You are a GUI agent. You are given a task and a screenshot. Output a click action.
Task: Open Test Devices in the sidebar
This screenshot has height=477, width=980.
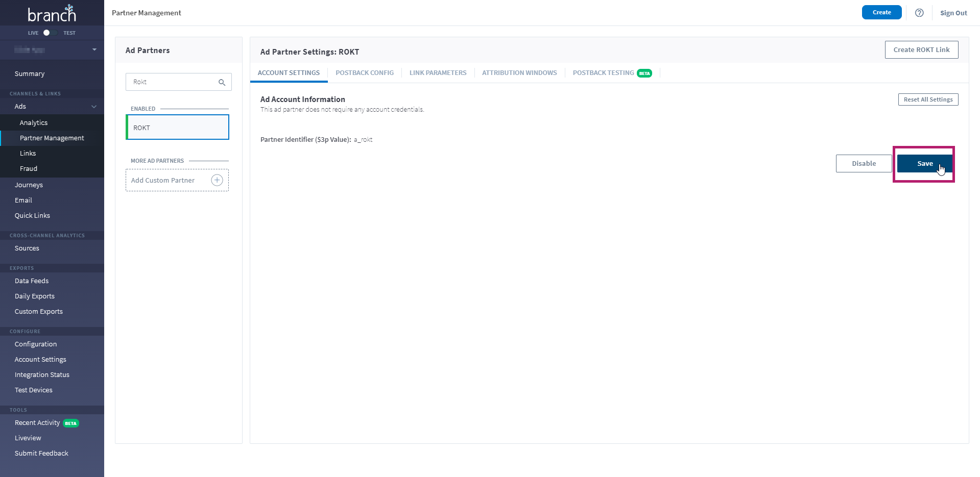pos(34,390)
